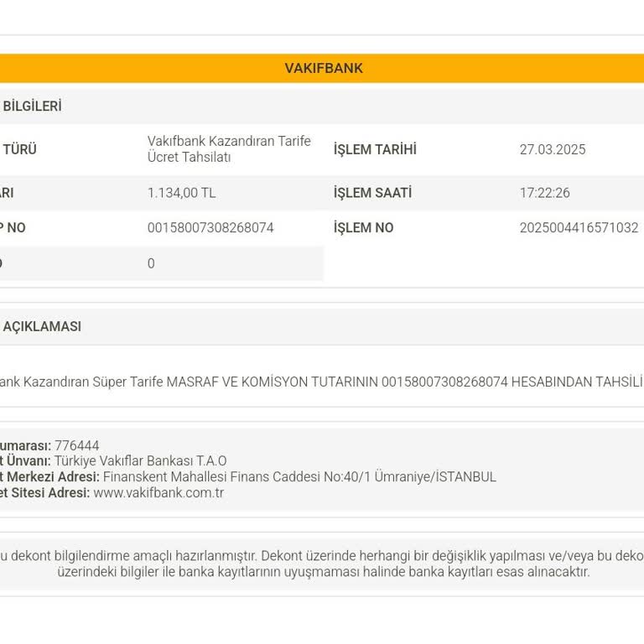Click the 'Sitesi Adresi:' bold label
Screen dimensions: 644x644
point(50,493)
